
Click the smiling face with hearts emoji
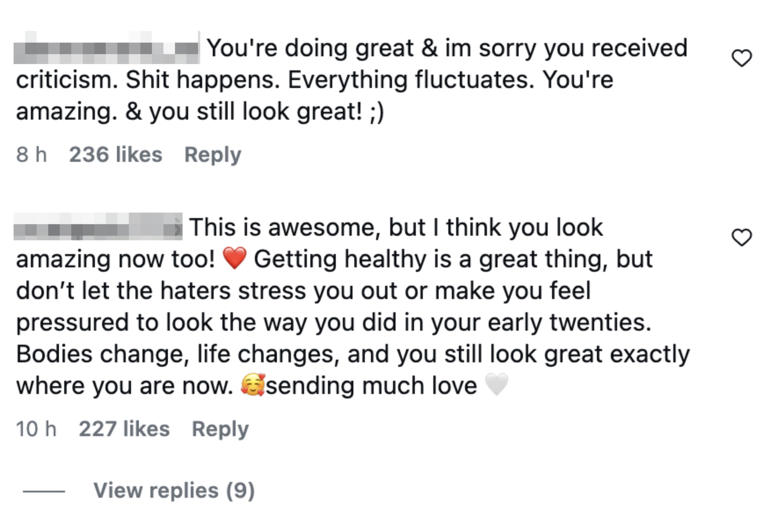pos(253,385)
